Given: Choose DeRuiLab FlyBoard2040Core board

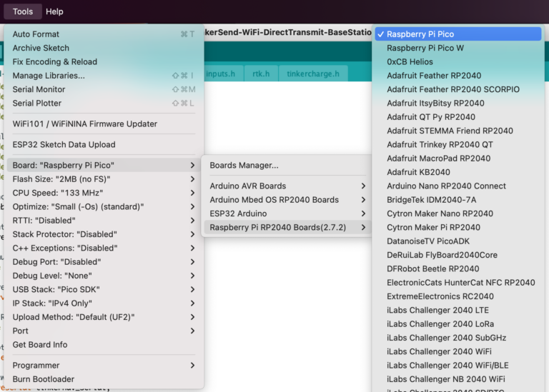Looking at the screenshot, I should 458,256.
